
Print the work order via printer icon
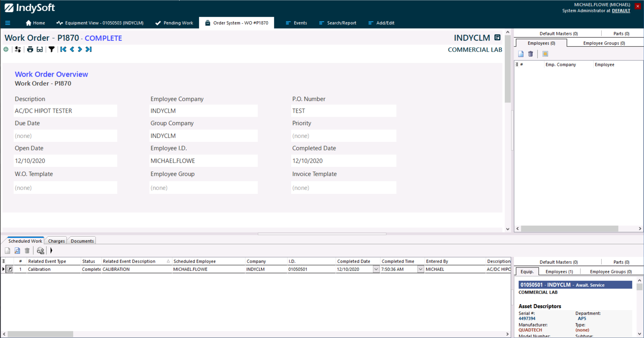[x=30, y=49]
